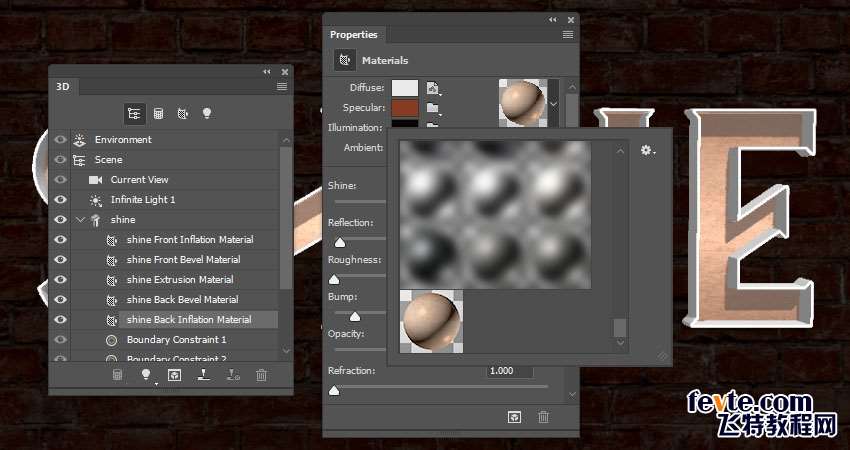Open Properties panel flyout menu
Viewport: 850px width, 450px height.
(x=568, y=34)
